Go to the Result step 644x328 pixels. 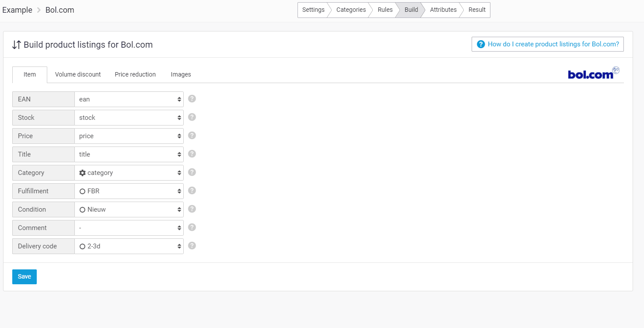[477, 10]
